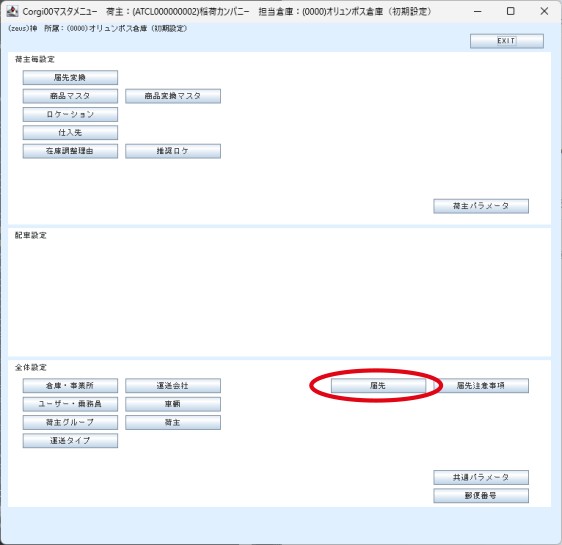Open the 推奨ロケ screen
The width and height of the screenshot is (562, 545).
point(173,151)
